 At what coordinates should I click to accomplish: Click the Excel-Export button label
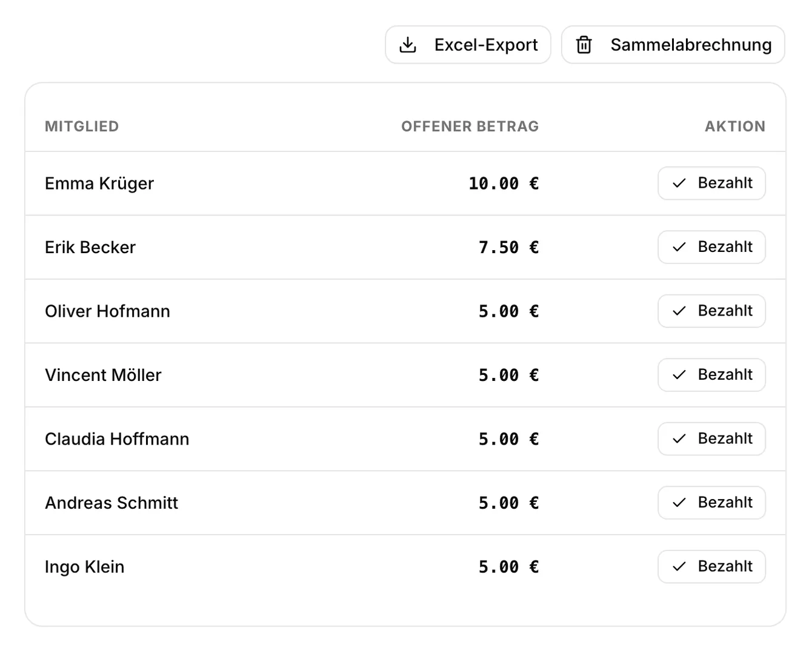(486, 45)
